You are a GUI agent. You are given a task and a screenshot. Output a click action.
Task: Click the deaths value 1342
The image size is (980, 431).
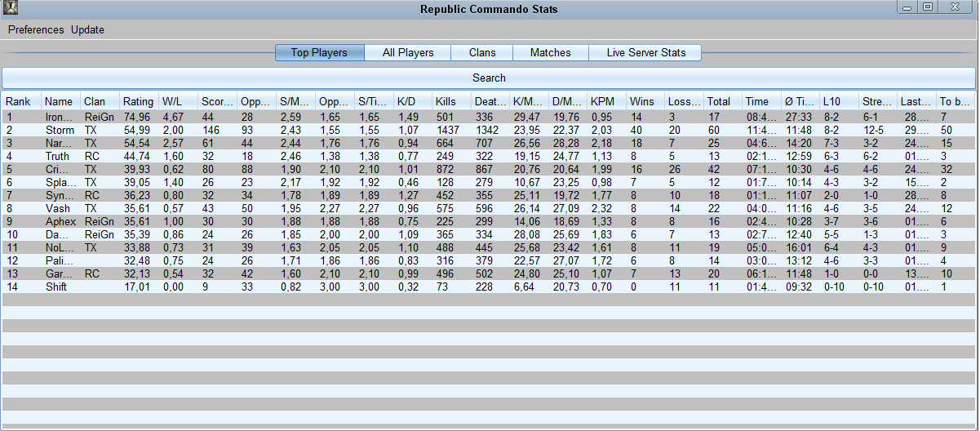[x=487, y=130]
